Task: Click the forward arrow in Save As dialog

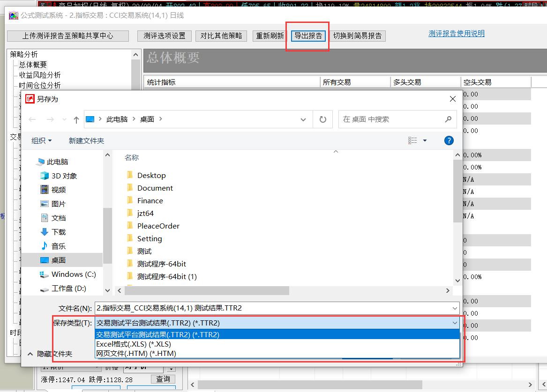Action: [50, 119]
